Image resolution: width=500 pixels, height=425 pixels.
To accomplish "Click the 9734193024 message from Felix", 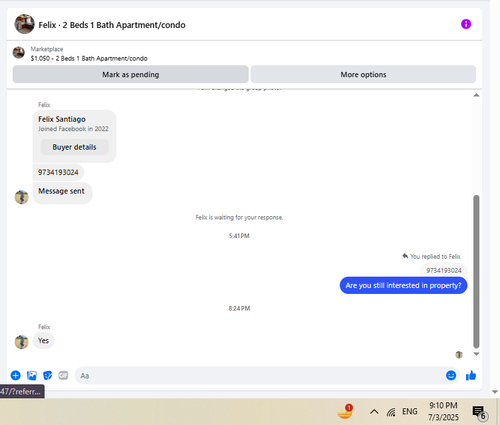I will 58,172.
